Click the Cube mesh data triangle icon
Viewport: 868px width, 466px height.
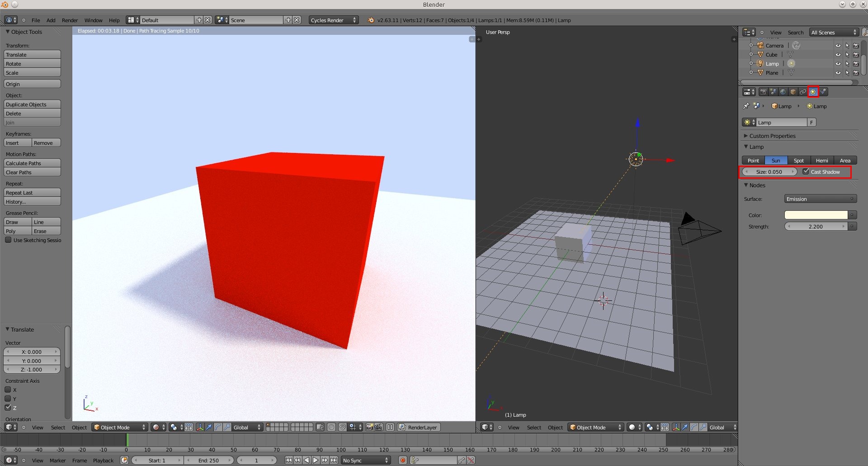(790, 54)
